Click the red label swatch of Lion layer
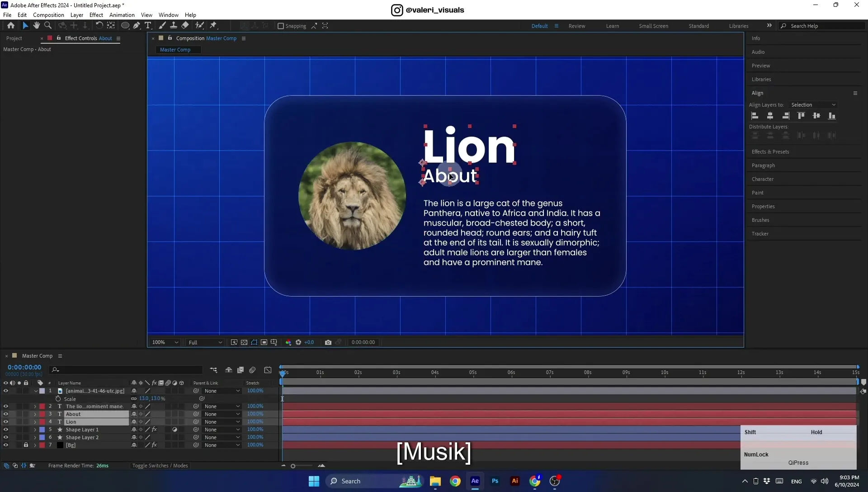Screen dimensions: 868x492 42,422
